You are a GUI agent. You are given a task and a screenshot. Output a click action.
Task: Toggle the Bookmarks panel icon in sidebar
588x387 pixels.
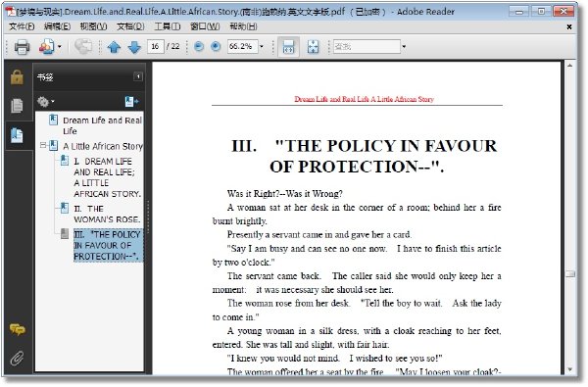click(x=17, y=135)
